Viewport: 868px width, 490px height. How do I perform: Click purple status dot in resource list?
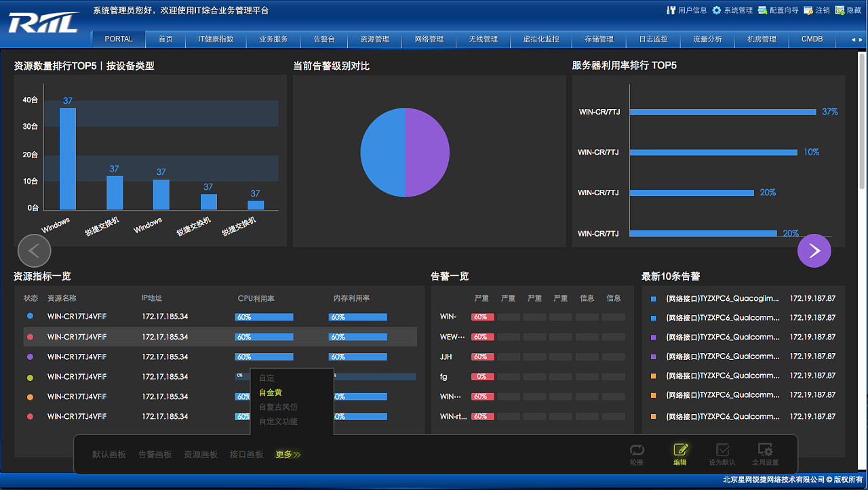(x=30, y=356)
